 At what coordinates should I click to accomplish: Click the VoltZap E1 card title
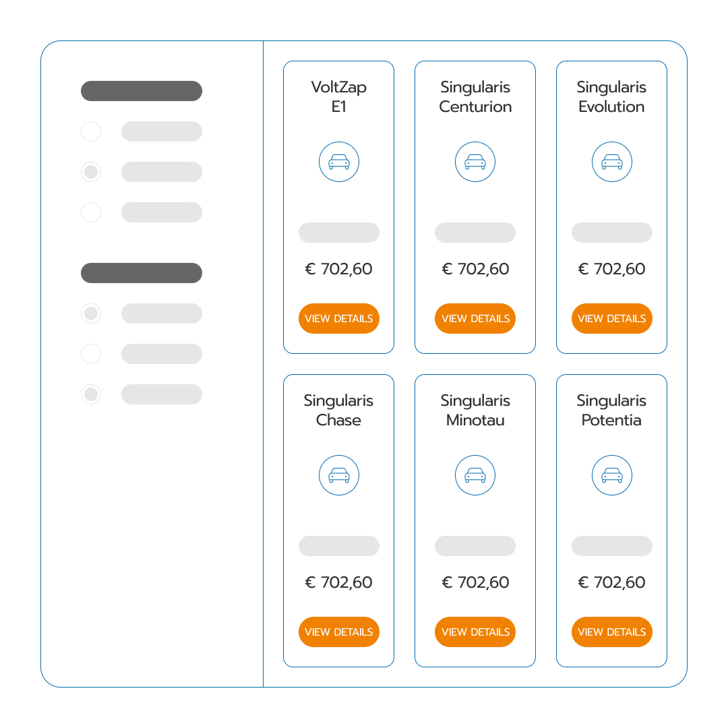[339, 96]
